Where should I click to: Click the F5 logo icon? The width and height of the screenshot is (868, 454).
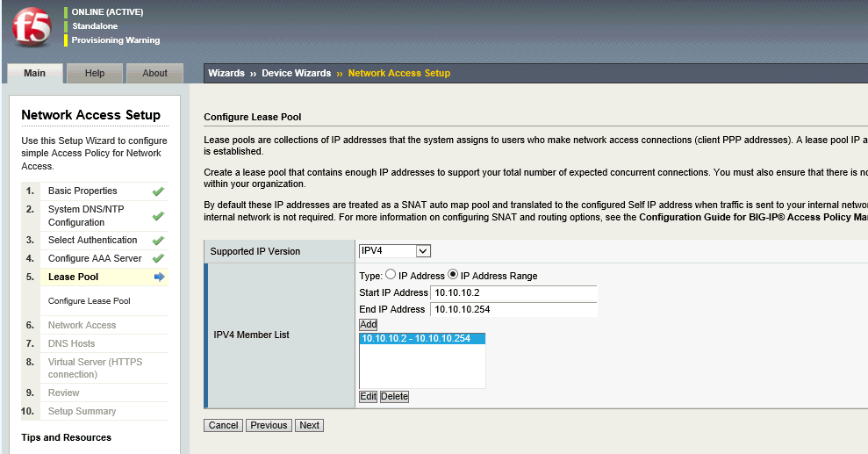click(32, 25)
